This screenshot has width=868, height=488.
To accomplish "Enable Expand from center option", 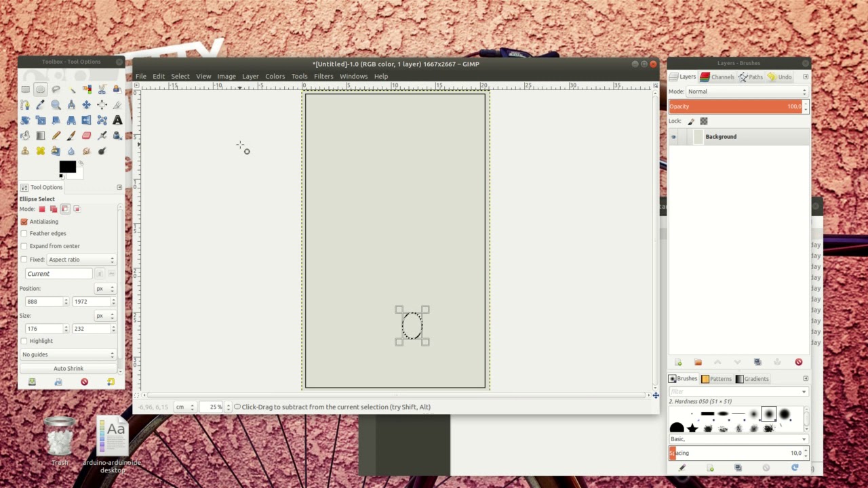I will (x=24, y=246).
